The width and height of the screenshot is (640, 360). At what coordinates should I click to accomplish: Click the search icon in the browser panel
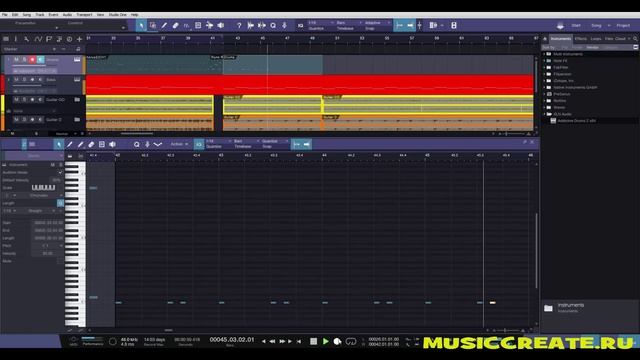coord(635,39)
